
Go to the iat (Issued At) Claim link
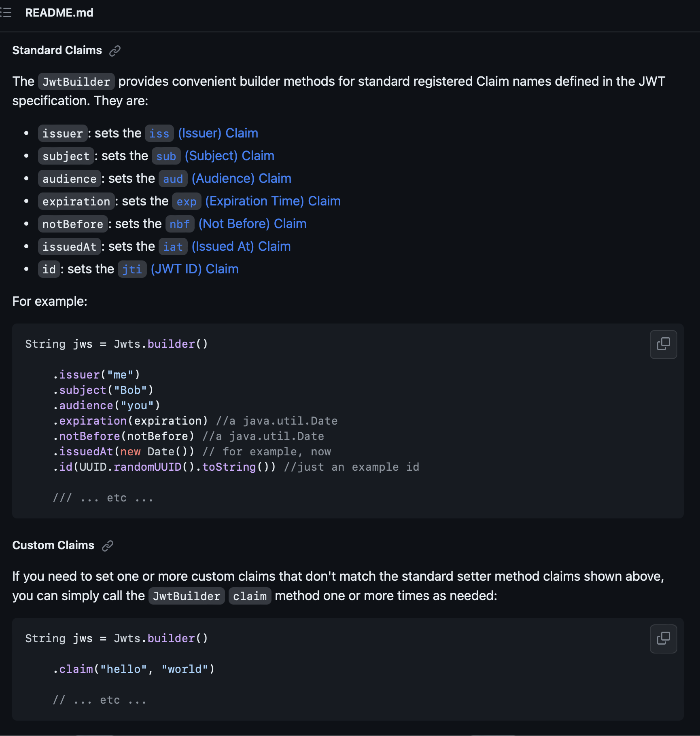coord(225,247)
